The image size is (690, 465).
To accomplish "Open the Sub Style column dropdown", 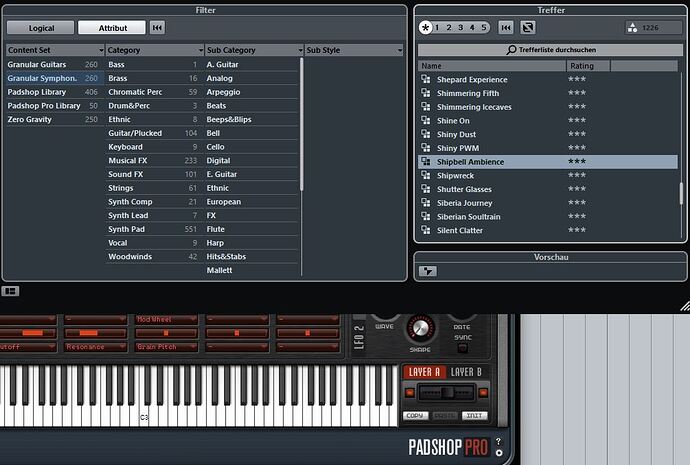I will pyautogui.click(x=400, y=50).
